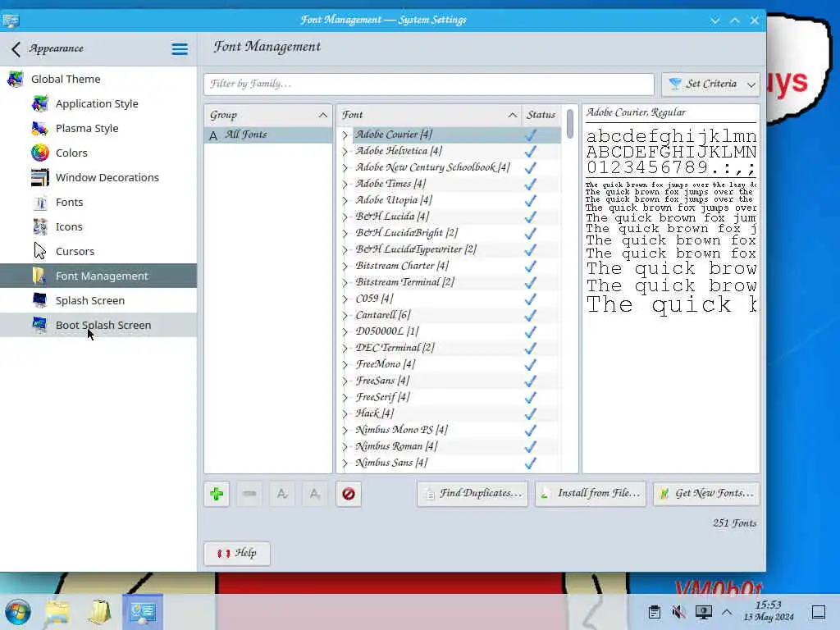Toggle status checkmark for B&H Lucida
Image resolution: width=840 pixels, height=630 pixels.
pyautogui.click(x=531, y=217)
